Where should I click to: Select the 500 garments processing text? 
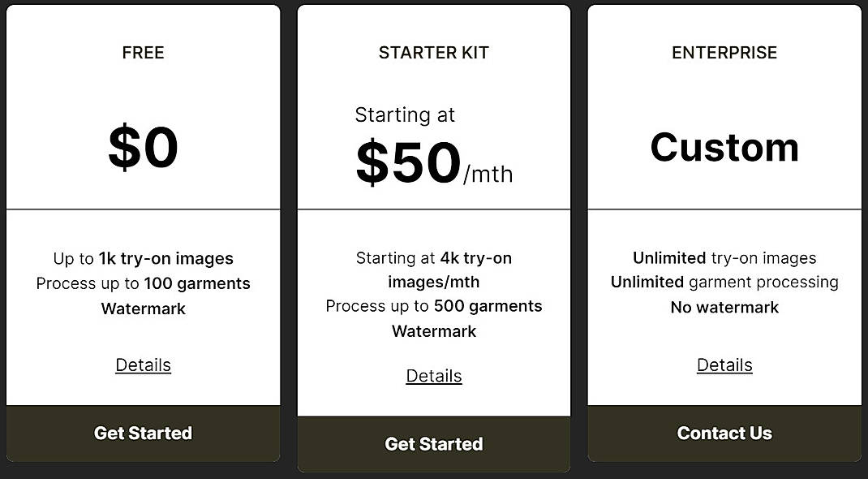coord(433,306)
